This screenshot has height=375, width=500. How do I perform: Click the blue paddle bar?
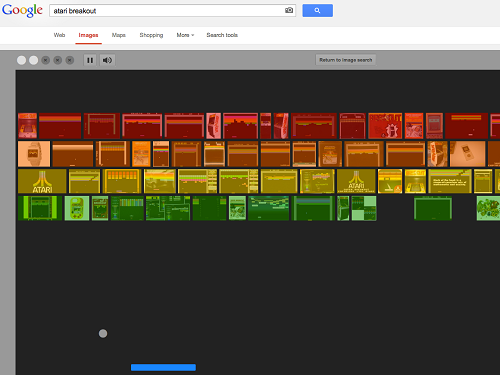pyautogui.click(x=163, y=367)
